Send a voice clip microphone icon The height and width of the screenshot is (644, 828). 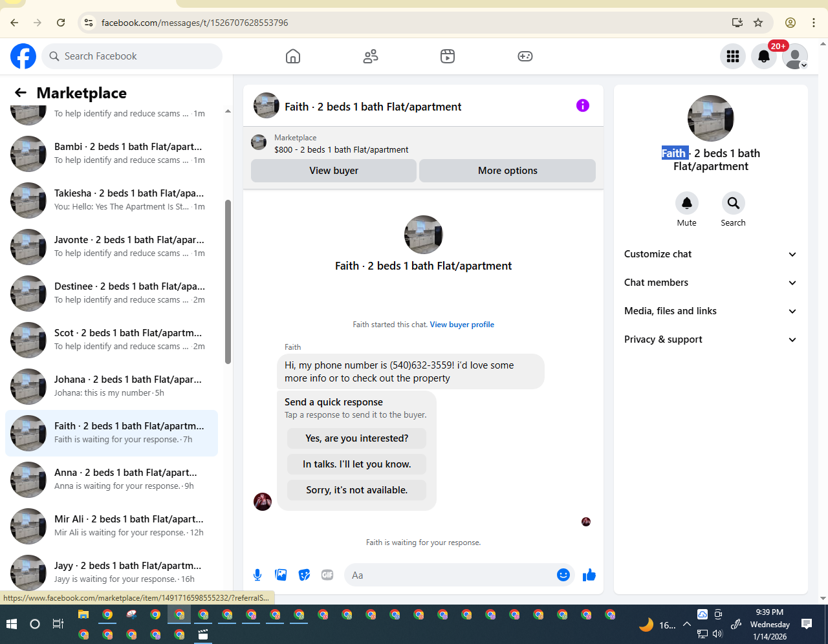[x=257, y=575]
